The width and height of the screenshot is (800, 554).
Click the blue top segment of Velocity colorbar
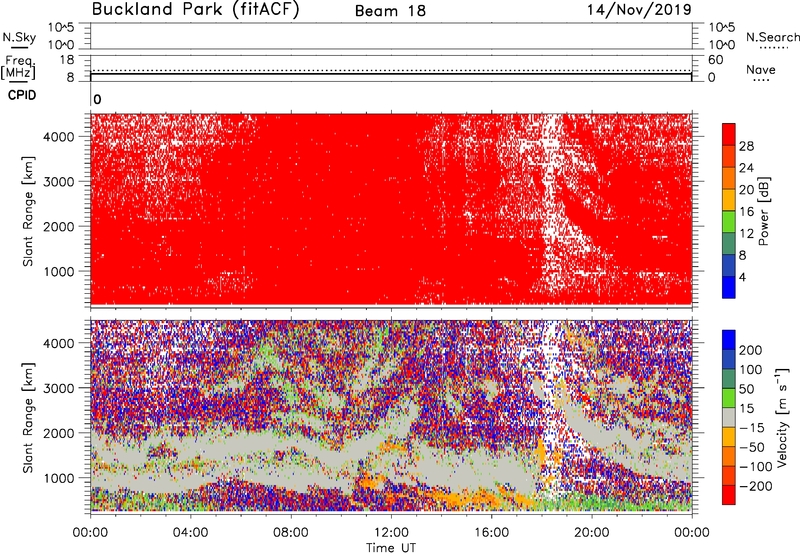729,340
